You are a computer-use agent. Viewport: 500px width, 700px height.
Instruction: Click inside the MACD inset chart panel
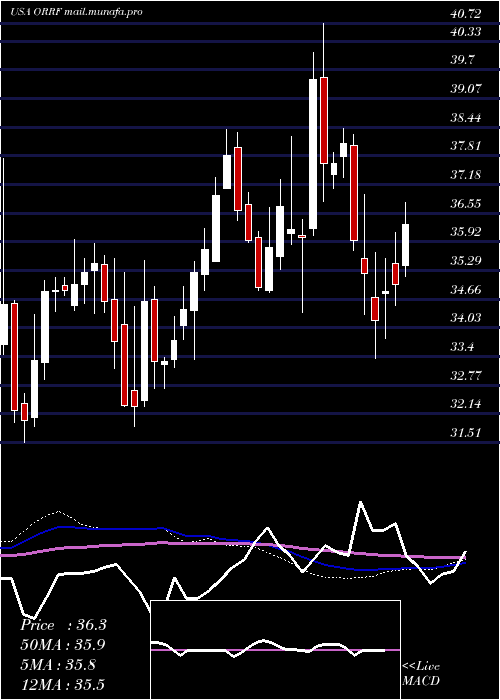(276, 650)
